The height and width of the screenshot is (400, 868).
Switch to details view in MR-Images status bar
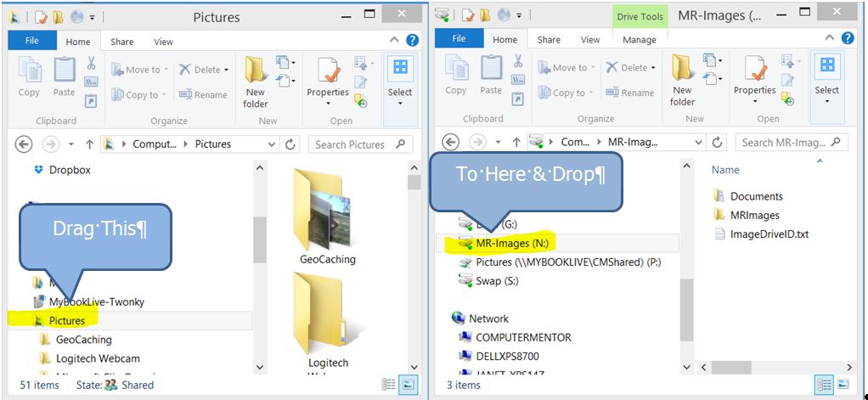pos(822,385)
